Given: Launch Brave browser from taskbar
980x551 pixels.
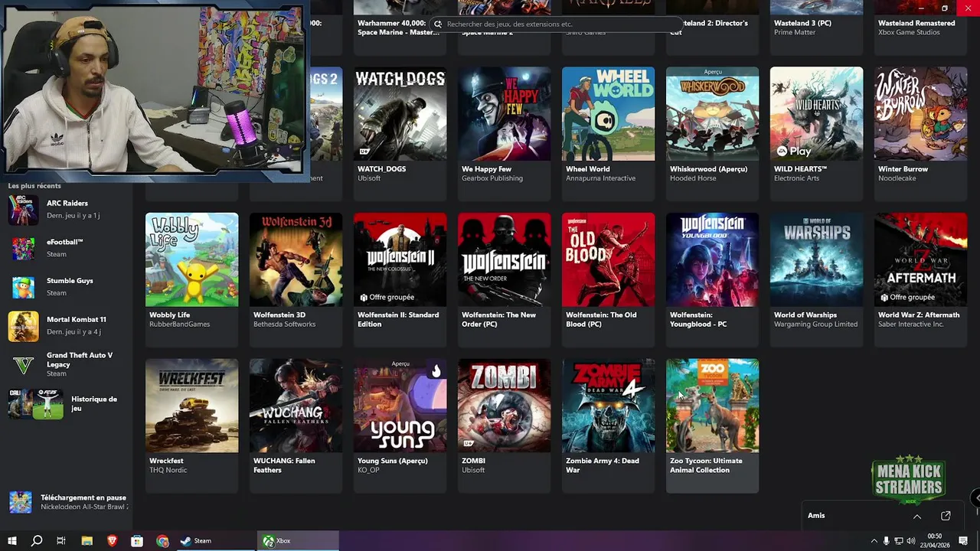Looking at the screenshot, I should coord(112,541).
